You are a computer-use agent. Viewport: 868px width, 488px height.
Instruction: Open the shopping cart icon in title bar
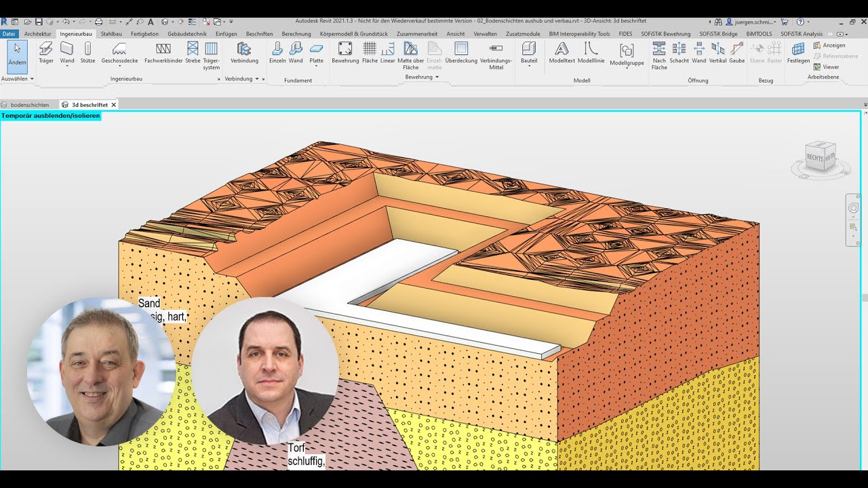[x=786, y=22]
